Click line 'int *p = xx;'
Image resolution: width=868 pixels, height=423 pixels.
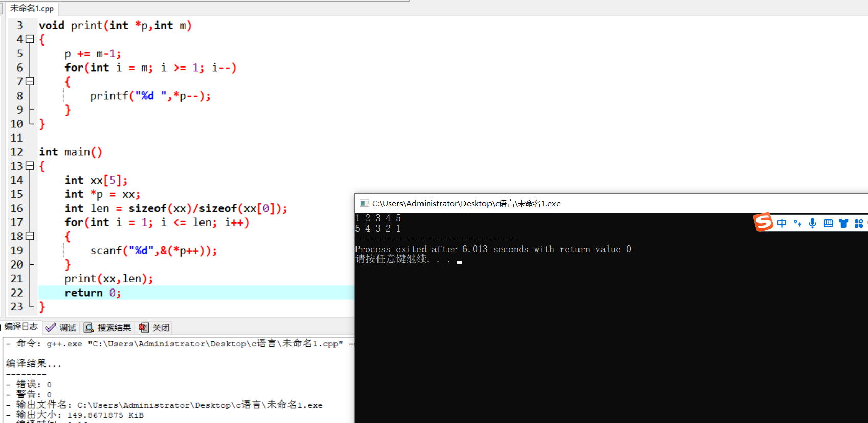coord(102,194)
